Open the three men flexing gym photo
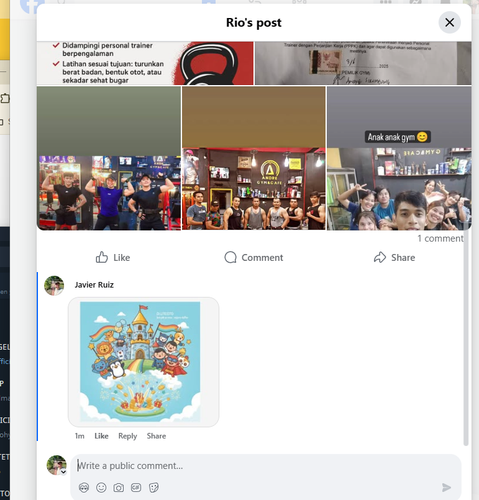Viewport: 479px width, 500px height. tap(109, 158)
